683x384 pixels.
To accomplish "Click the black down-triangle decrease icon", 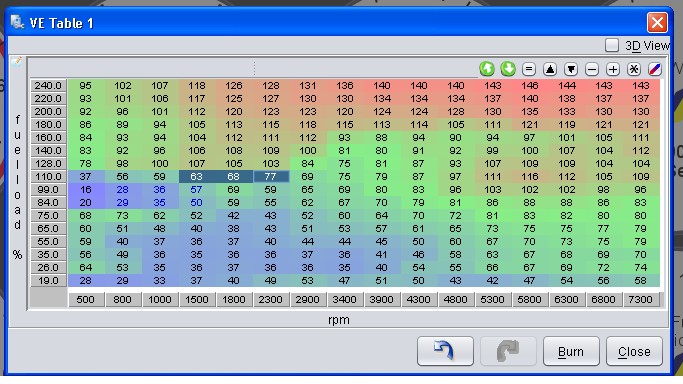I will (x=571, y=69).
